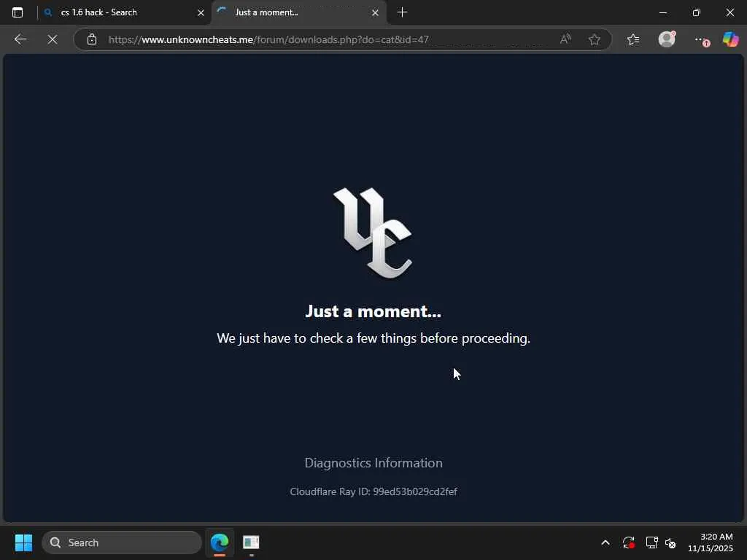Image resolution: width=747 pixels, height=560 pixels.
Task: Open the Read aloud feature
Action: point(565,39)
